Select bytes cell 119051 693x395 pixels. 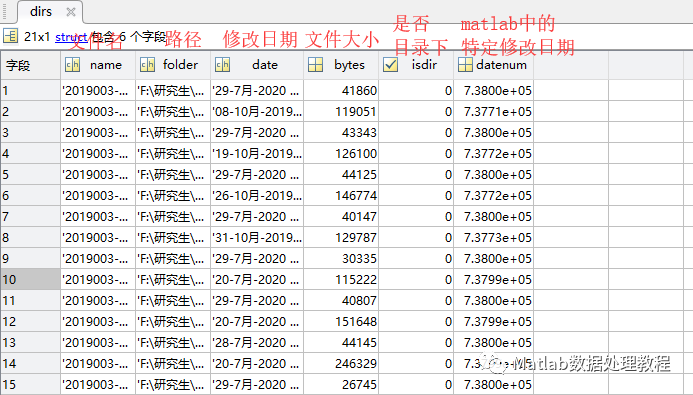(x=341, y=112)
